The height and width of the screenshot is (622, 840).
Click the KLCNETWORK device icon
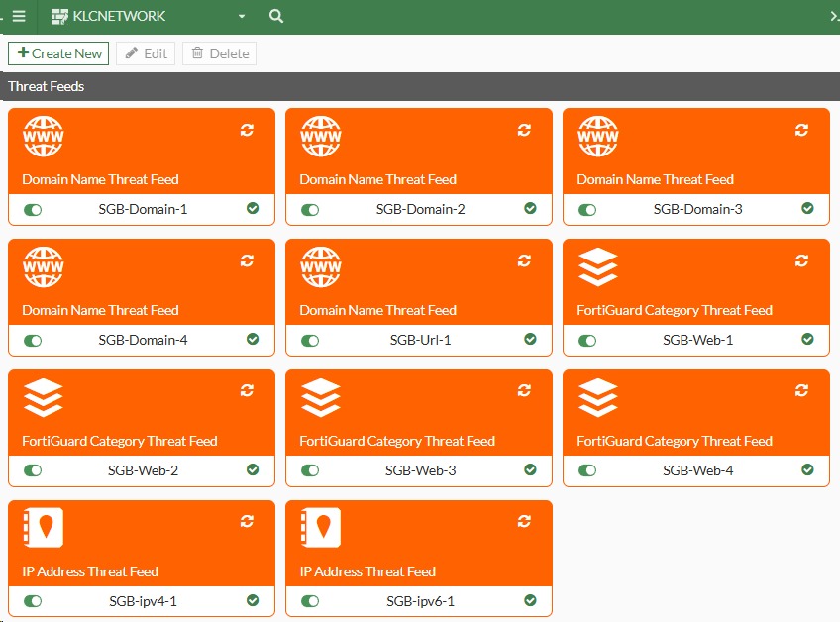[x=59, y=17]
